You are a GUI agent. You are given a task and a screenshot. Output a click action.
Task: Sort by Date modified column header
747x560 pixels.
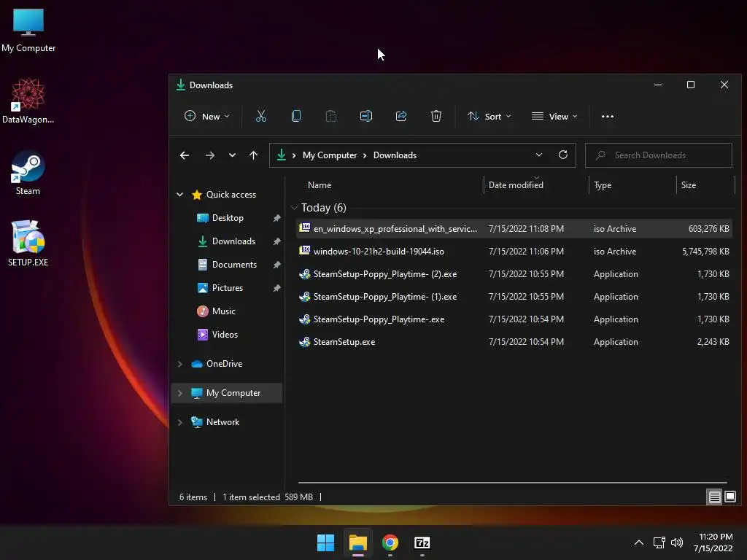point(516,184)
